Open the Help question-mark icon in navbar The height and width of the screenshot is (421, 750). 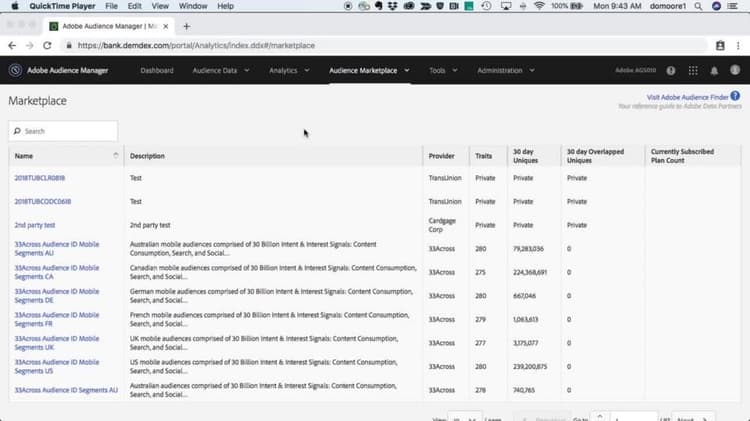point(671,71)
